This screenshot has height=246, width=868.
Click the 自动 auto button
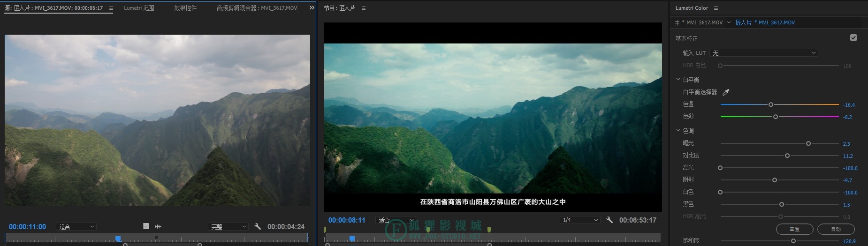tap(836, 229)
